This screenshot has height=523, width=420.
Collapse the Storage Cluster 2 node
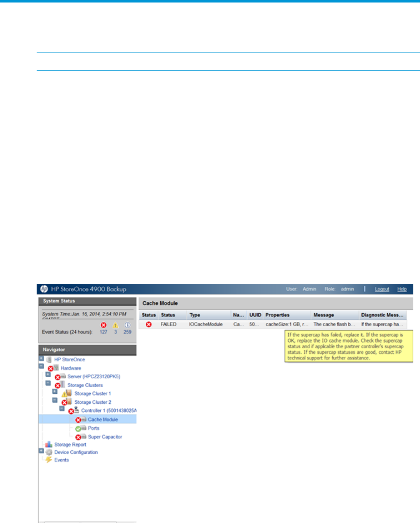click(x=55, y=400)
